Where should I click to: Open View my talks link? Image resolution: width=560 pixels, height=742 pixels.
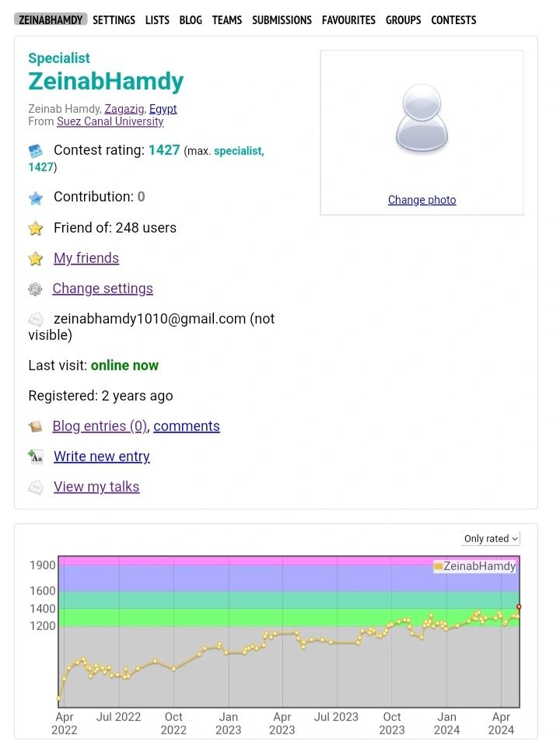pyautogui.click(x=96, y=486)
